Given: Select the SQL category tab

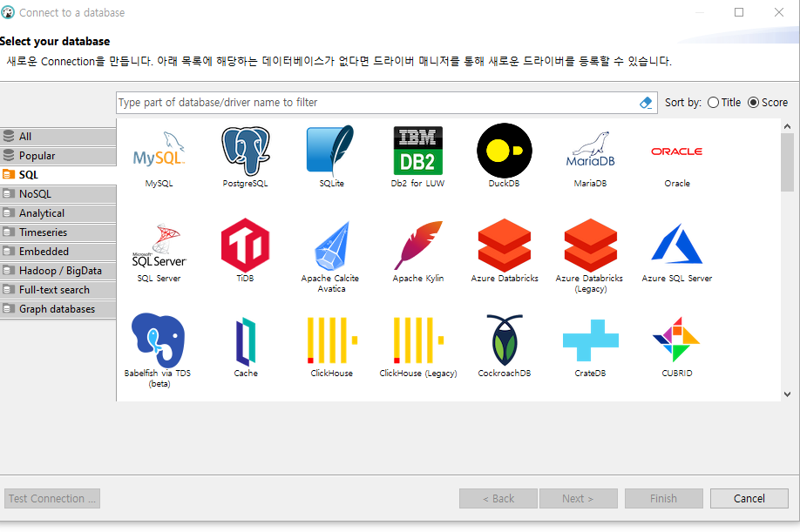Looking at the screenshot, I should tap(58, 175).
